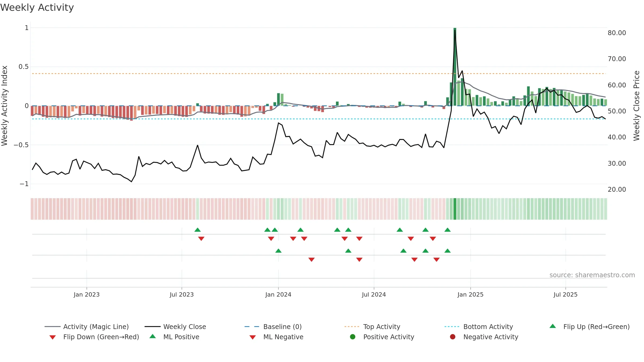Click the last red ML Negative triangle before Jan 2025
Screen dimensions: 644x362
point(437,260)
